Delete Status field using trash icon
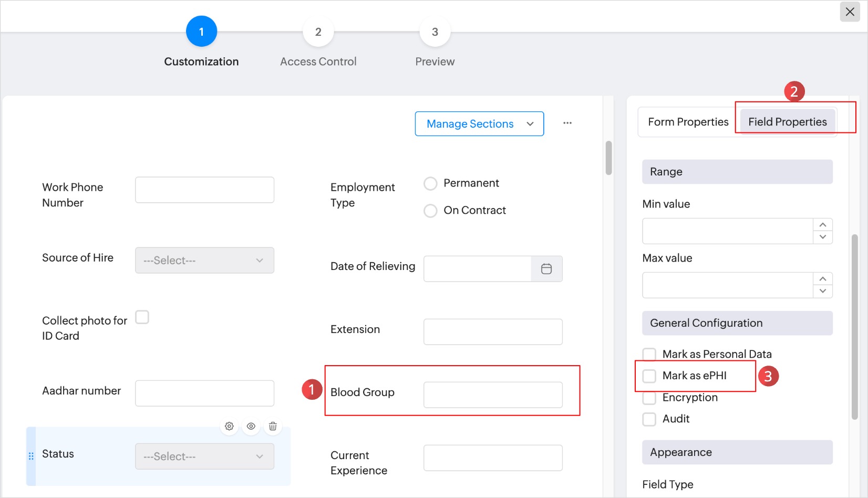 (273, 426)
